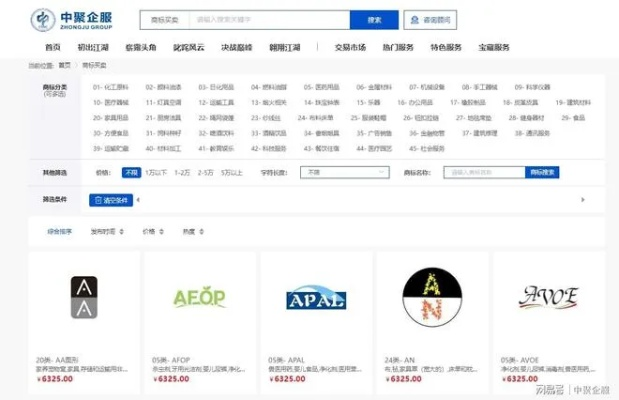Select the 5万以上 price option
The width and height of the screenshot is (619, 400).
coord(232,173)
